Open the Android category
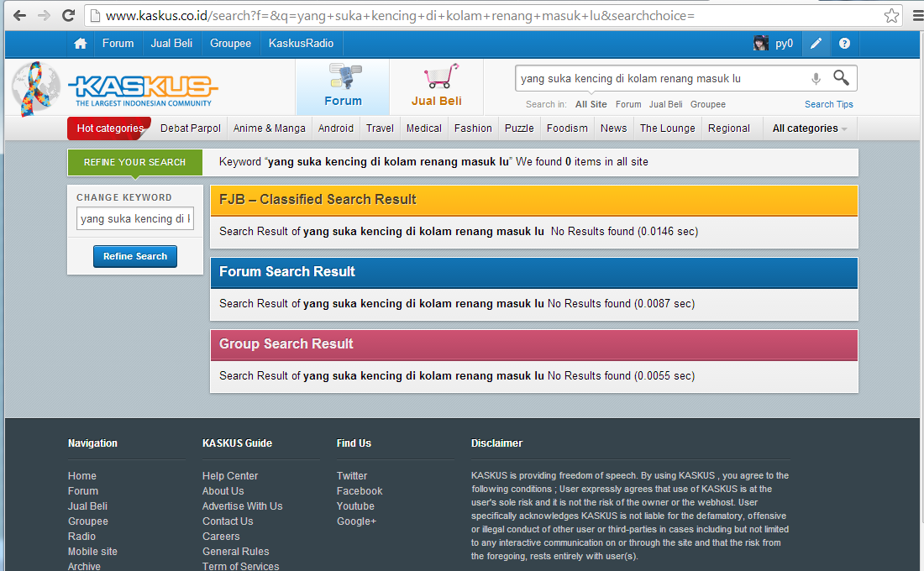The image size is (924, 571). (x=336, y=128)
